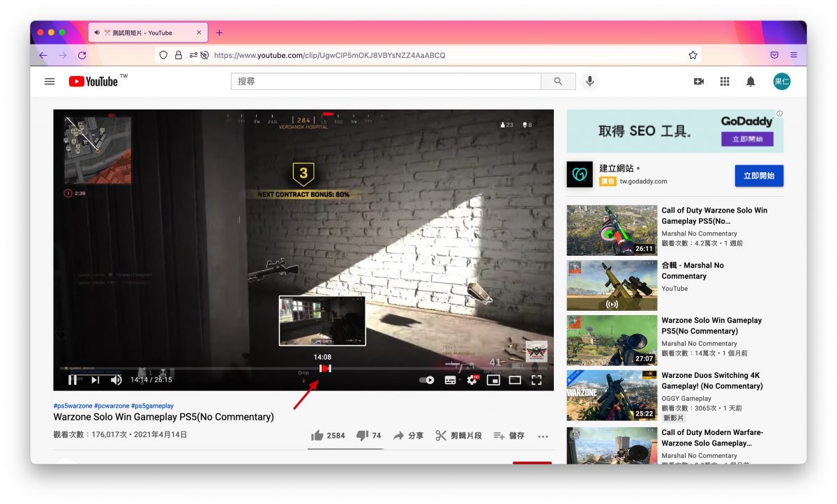Open the #ps5gameplay hashtag link
This screenshot has width=837, height=504.
point(152,406)
